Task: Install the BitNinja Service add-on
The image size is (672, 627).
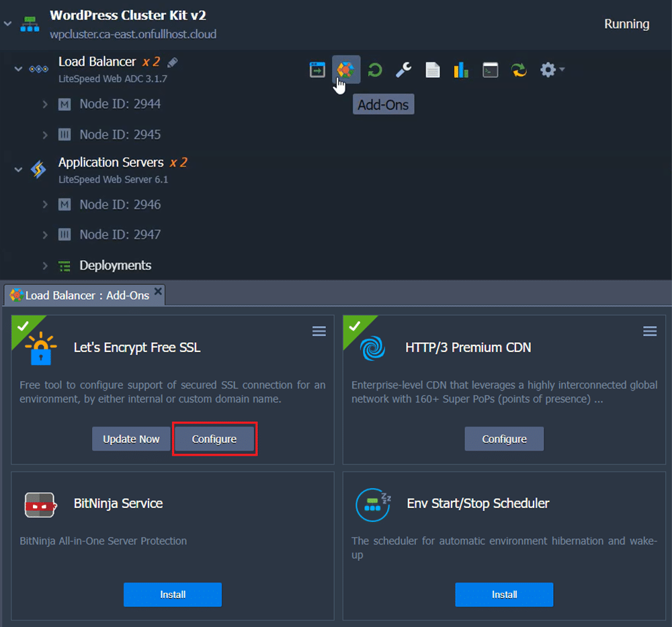Action: 173,595
